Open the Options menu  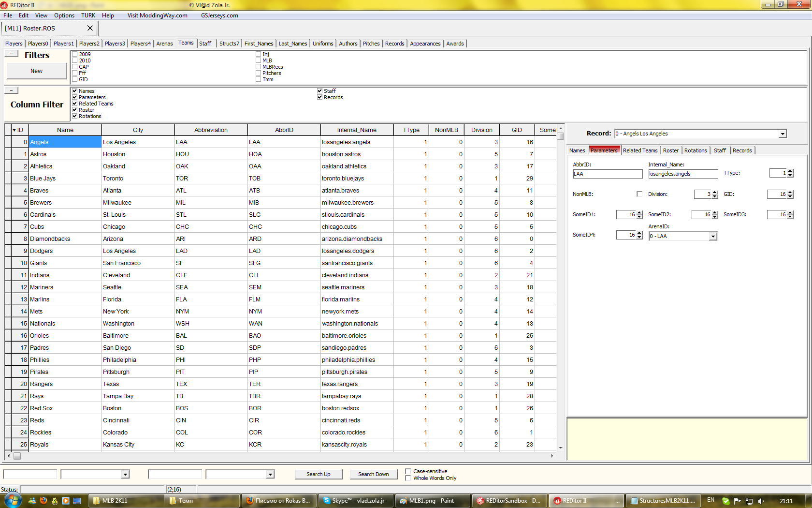[64, 15]
